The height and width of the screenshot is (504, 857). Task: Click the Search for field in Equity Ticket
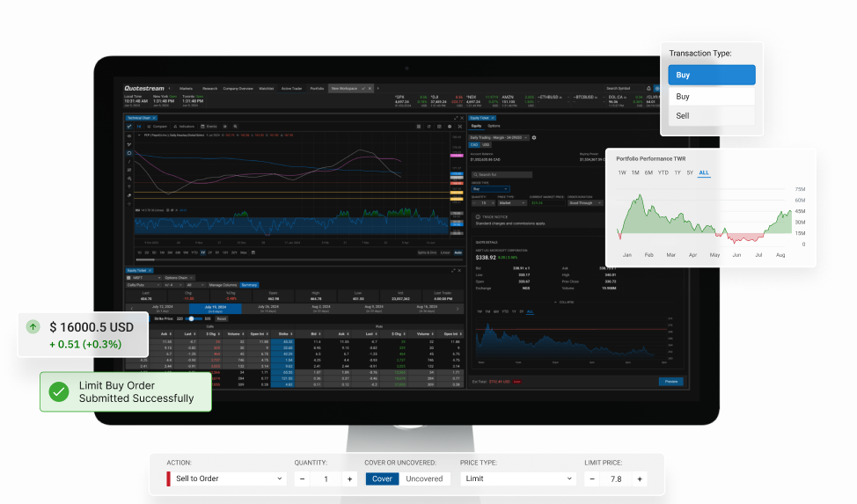click(502, 174)
